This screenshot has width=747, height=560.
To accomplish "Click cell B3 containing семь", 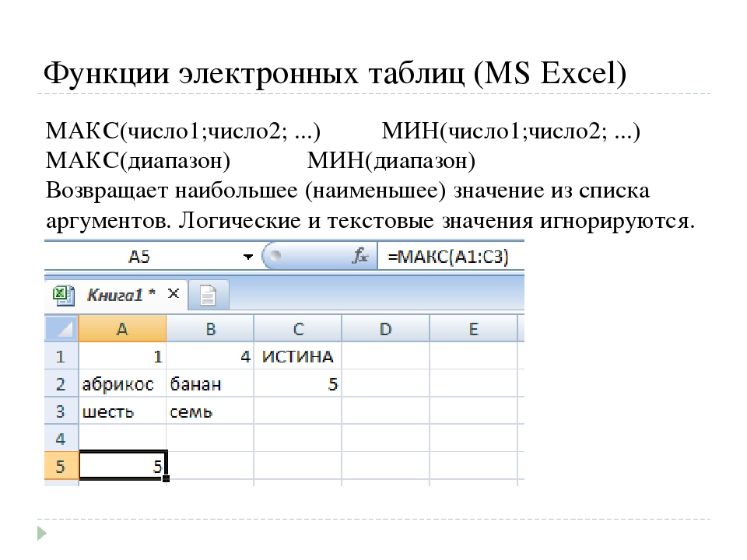I will [x=210, y=411].
